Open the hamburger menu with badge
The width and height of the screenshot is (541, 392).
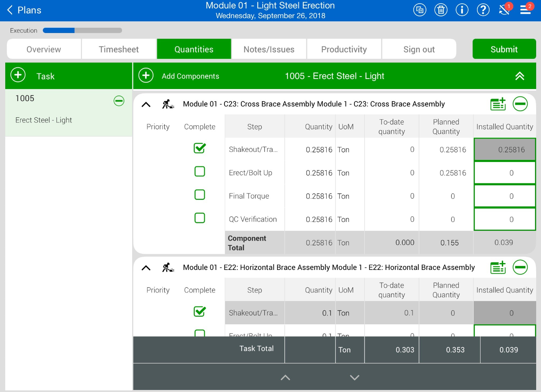click(x=526, y=10)
